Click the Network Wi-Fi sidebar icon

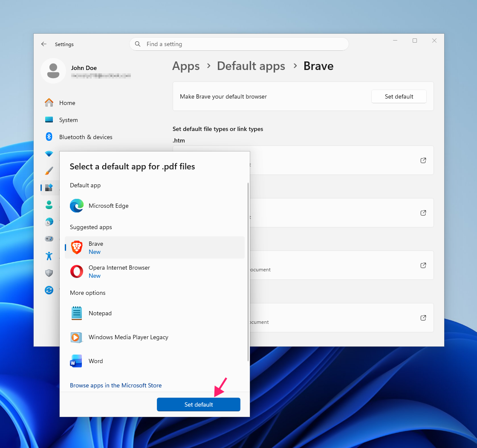[49, 154]
